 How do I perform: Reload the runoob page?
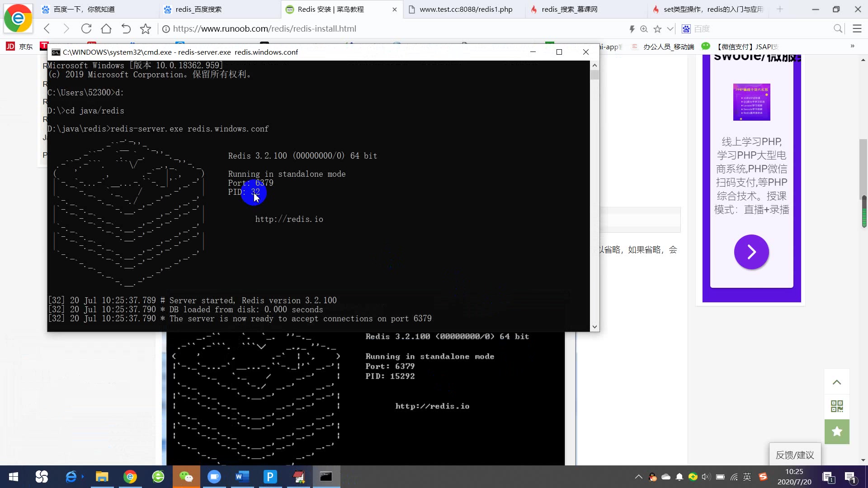point(86,29)
